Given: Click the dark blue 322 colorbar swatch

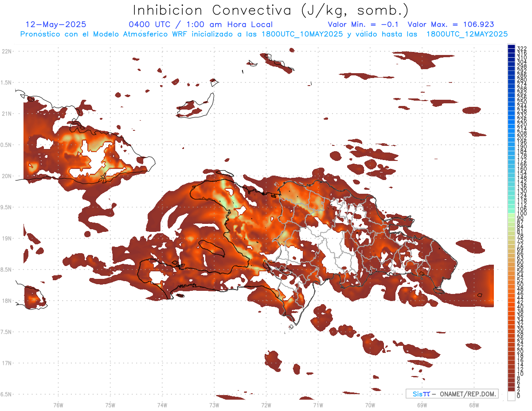Looking at the screenshot, I should [511, 47].
